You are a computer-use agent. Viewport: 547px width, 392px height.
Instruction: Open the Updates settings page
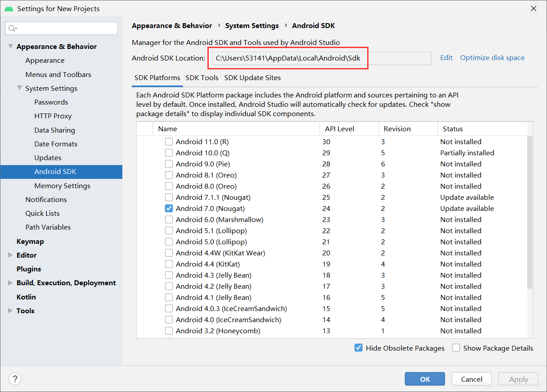pyautogui.click(x=48, y=158)
